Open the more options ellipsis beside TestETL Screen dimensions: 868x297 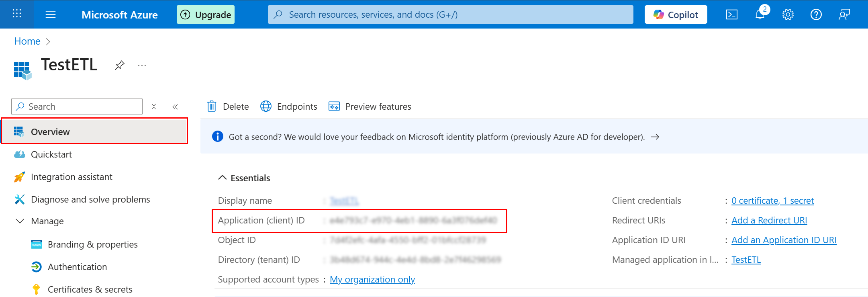click(142, 65)
